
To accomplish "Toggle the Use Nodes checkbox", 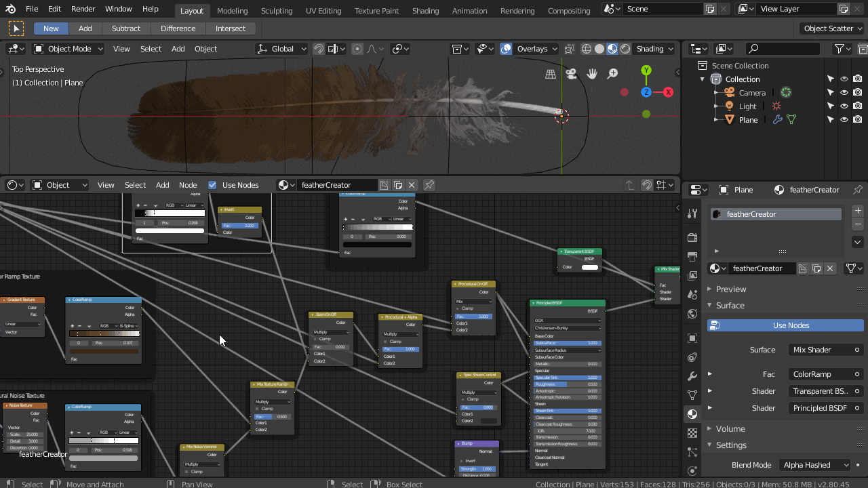I will click(212, 184).
